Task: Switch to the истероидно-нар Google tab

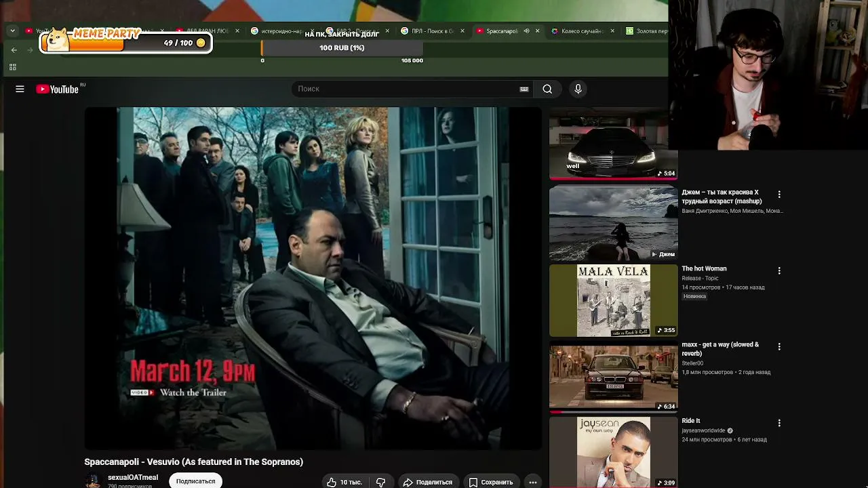Action: tap(281, 31)
